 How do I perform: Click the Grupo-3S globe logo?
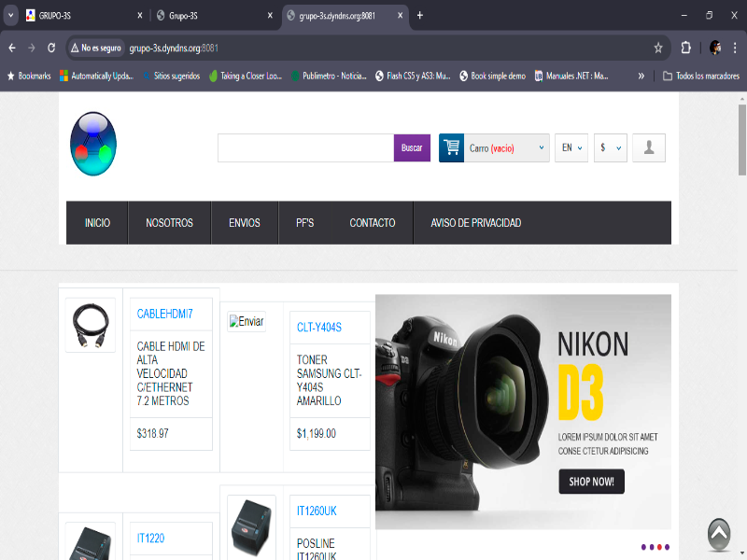(93, 144)
